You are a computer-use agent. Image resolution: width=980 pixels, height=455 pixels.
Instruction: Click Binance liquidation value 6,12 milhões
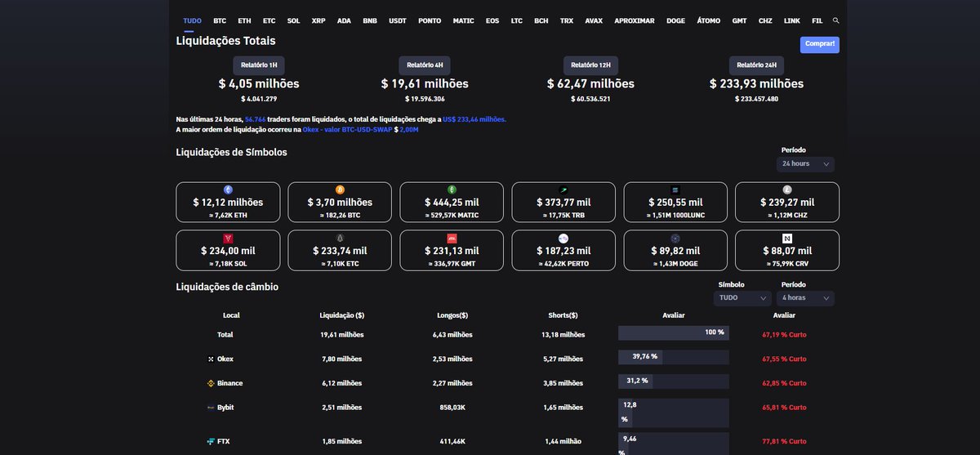(342, 383)
